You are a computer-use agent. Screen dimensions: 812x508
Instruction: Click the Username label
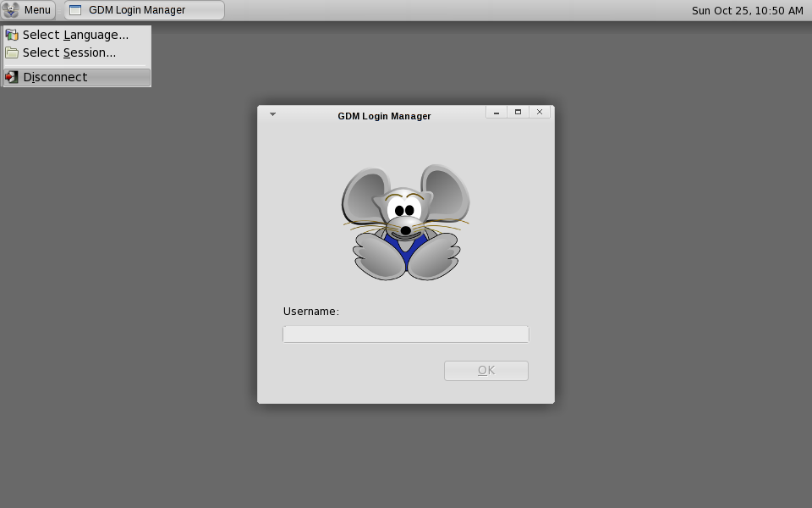click(310, 312)
